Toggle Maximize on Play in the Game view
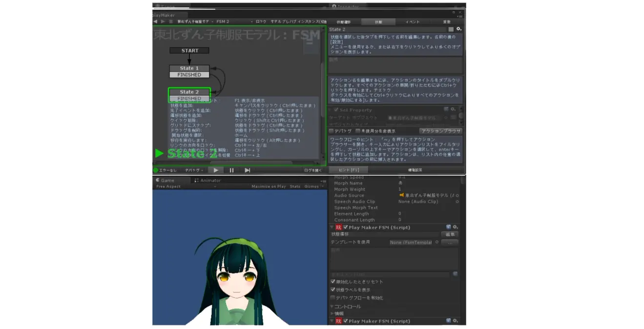Screen dimensions: 644x329 (269, 186)
